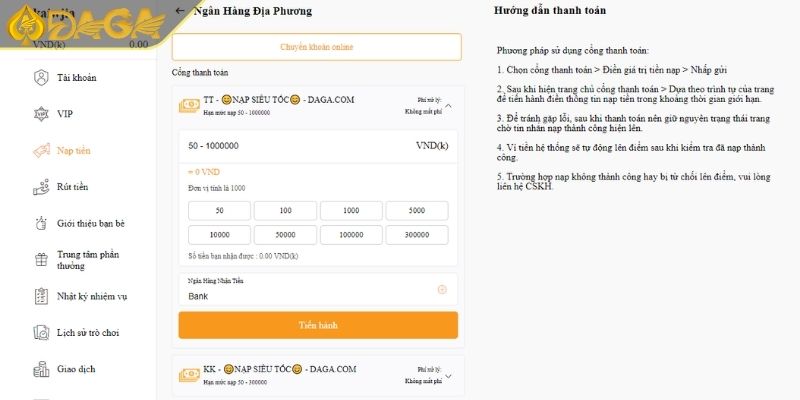Viewport: 800px width, 400px height.
Task: Choose the 50 quick amount button
Action: 218,210
